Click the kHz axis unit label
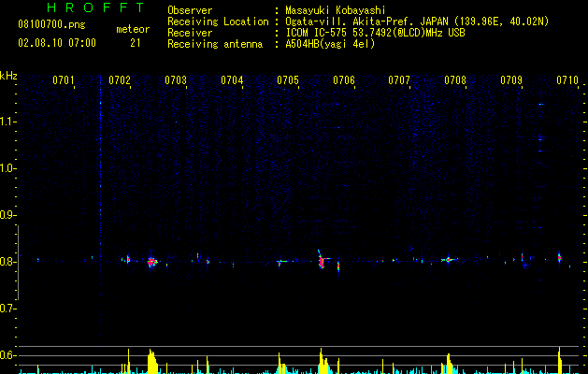This screenshot has height=374, width=588. (x=8, y=76)
